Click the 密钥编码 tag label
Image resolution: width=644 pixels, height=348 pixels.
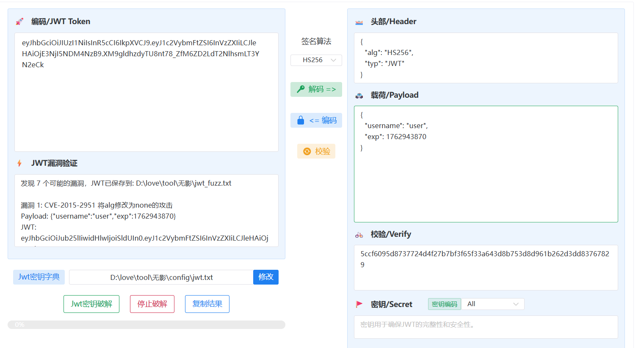(445, 304)
